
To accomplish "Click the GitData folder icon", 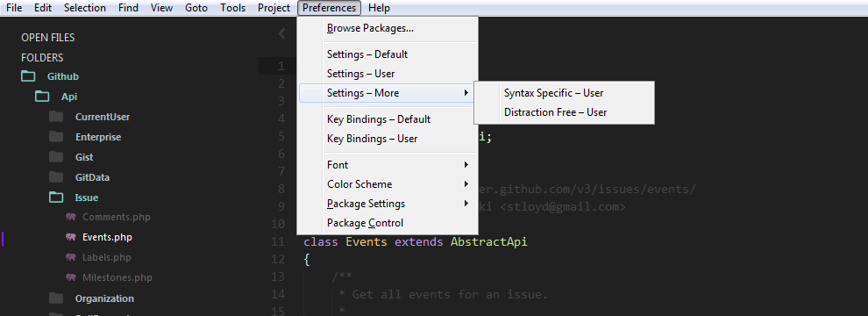I will [56, 177].
